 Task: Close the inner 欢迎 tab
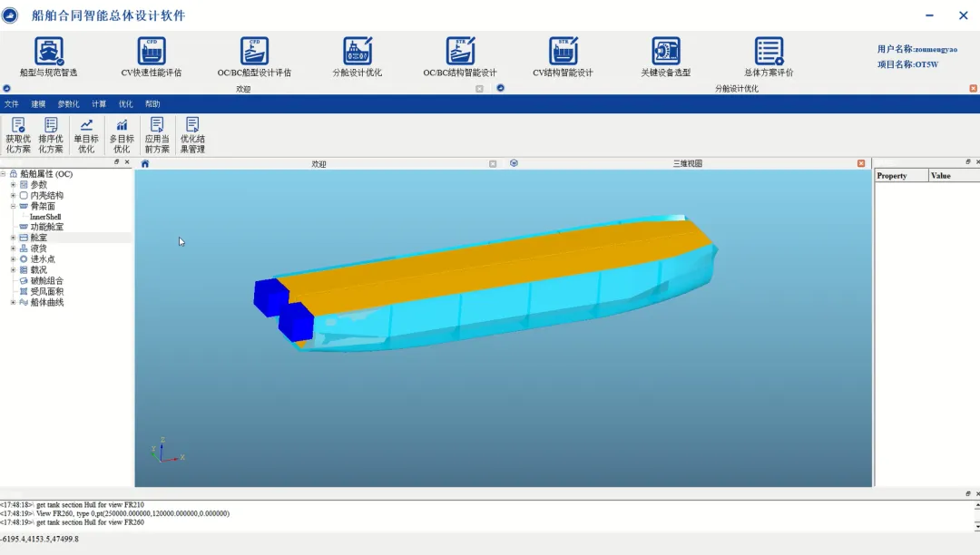point(493,163)
